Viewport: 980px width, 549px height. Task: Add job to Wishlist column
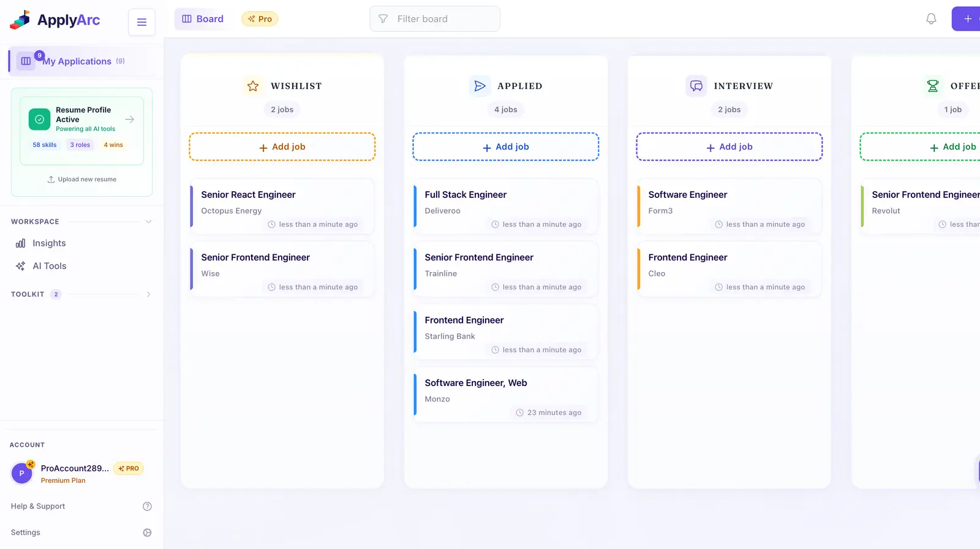(282, 147)
